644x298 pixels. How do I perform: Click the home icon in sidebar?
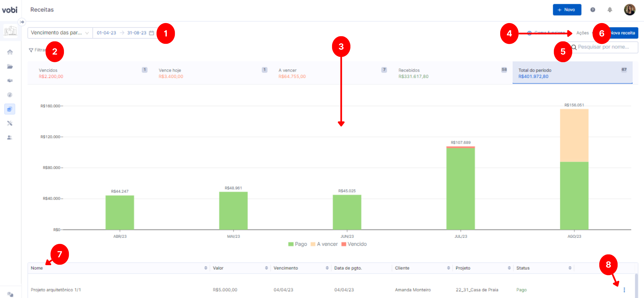tap(10, 52)
